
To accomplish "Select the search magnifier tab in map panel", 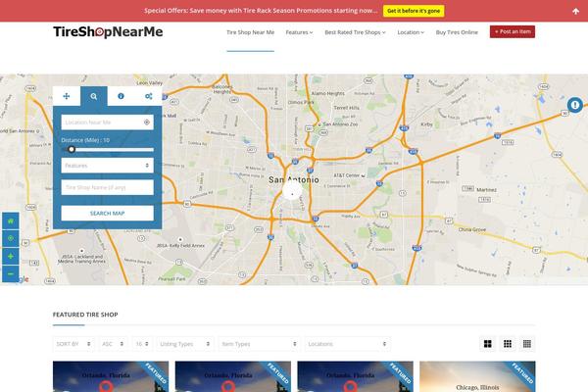I will pyautogui.click(x=94, y=96).
